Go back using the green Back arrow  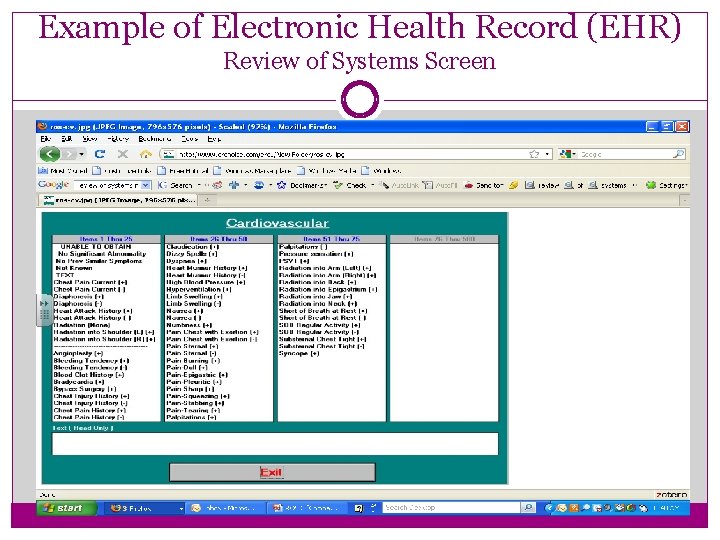(50, 154)
